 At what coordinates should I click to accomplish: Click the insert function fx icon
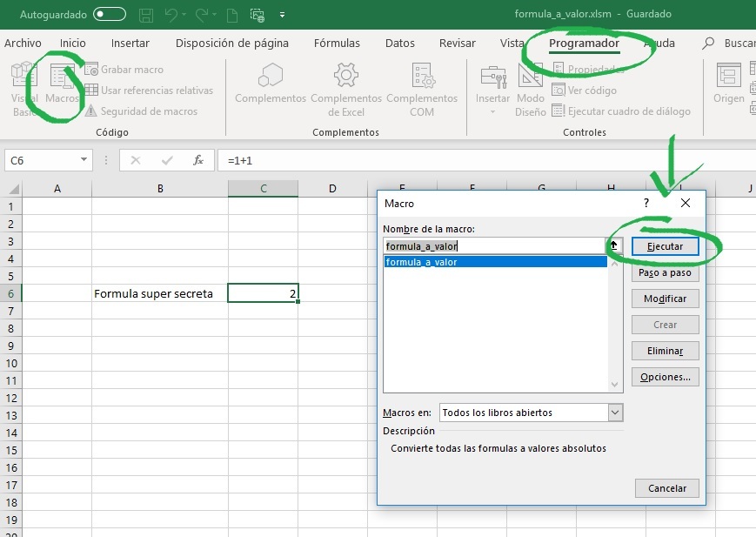(198, 160)
